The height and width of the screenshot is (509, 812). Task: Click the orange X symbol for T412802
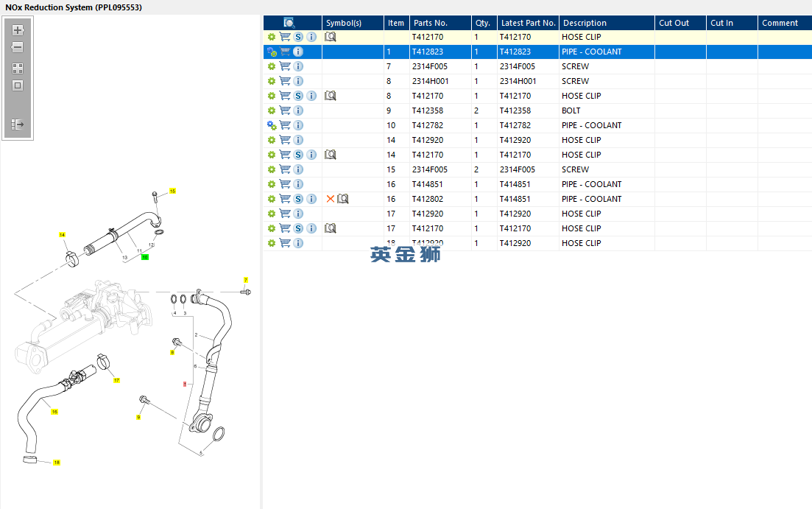[x=331, y=199]
